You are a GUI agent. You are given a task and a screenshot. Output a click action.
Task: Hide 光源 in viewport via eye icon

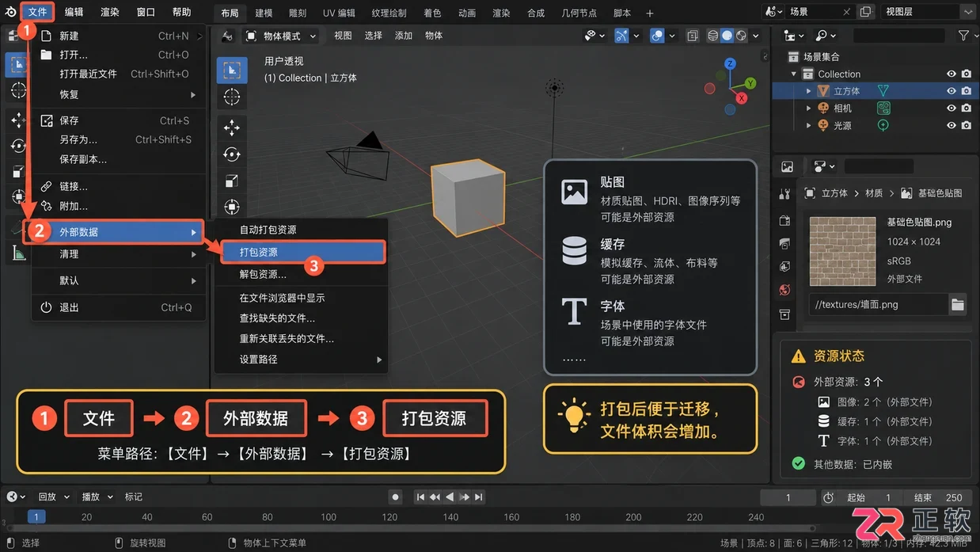[x=952, y=125]
